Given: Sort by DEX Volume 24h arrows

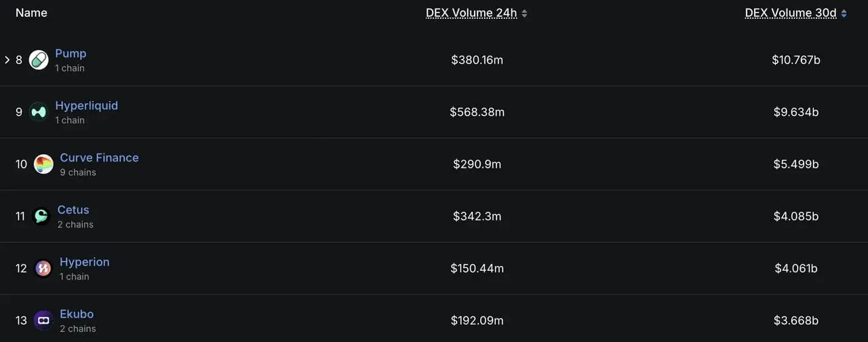Looking at the screenshot, I should [524, 13].
